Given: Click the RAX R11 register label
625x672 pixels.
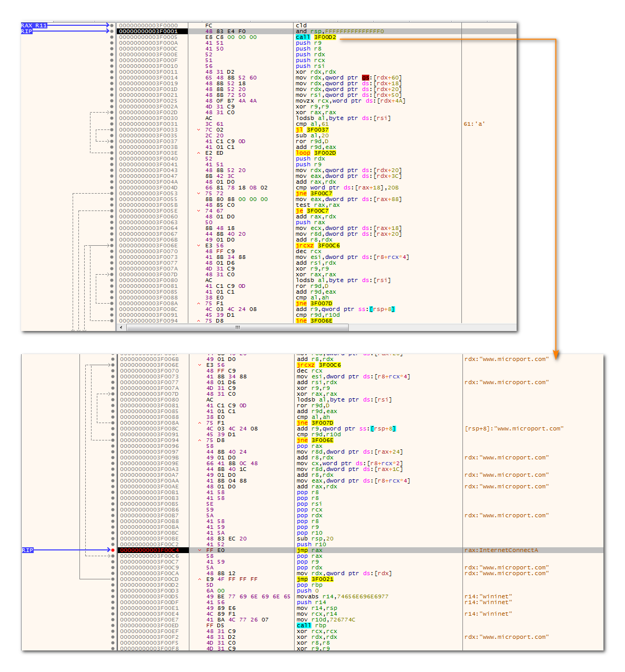Looking at the screenshot, I should point(34,25).
